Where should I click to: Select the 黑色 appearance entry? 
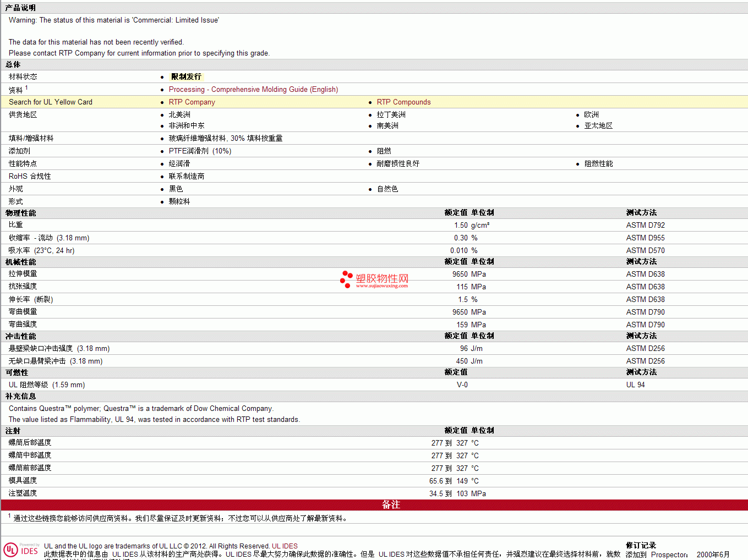click(176, 189)
